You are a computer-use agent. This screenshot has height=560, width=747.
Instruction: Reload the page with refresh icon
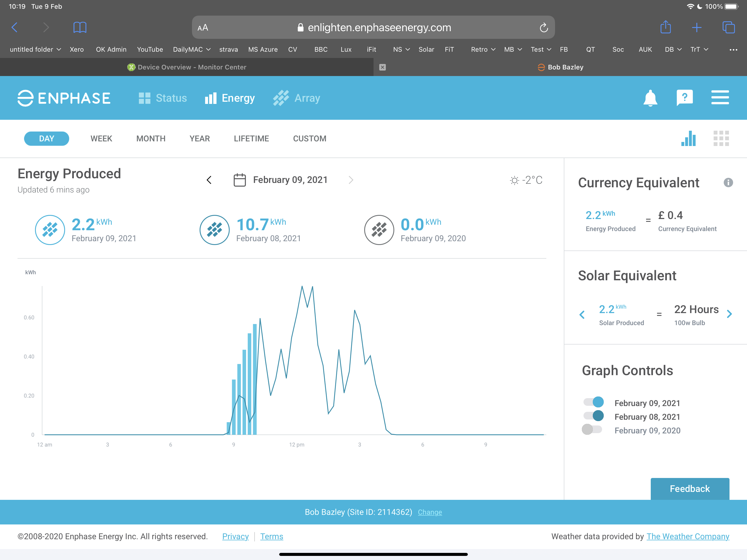(543, 27)
